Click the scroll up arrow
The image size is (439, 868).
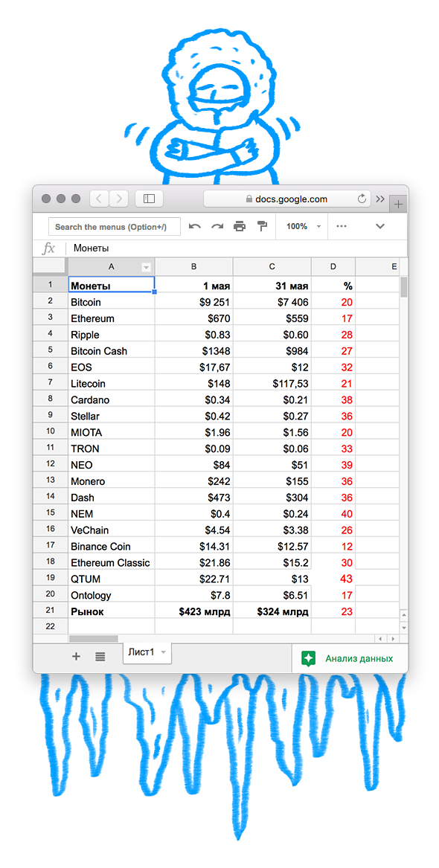point(403,616)
